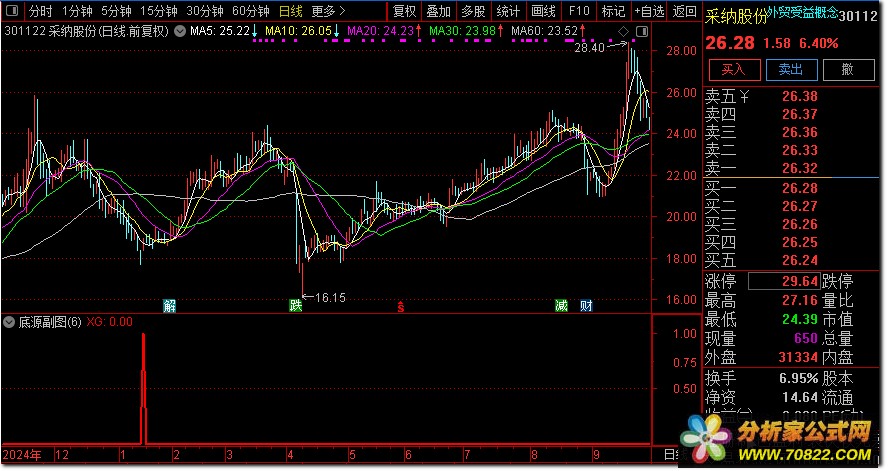
Task: Expand main chart indicator dropdown arrow
Action: coord(180,31)
